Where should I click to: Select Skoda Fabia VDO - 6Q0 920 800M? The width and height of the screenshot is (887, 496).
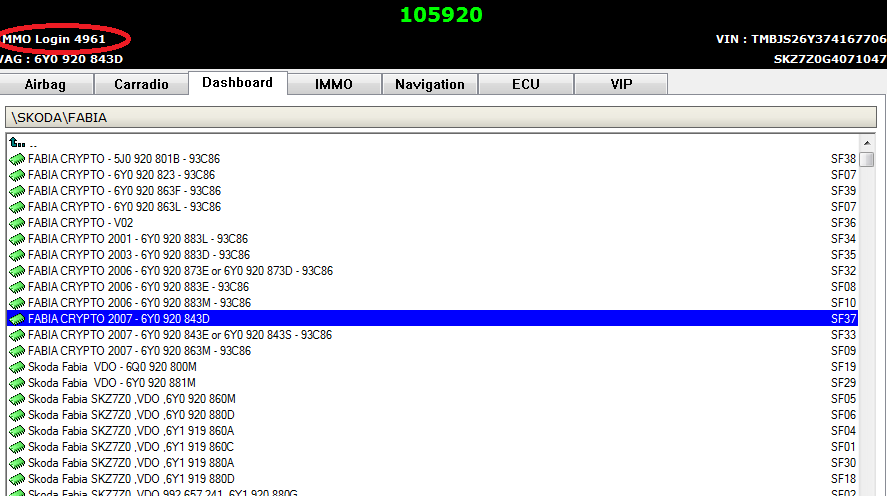[x=112, y=366]
